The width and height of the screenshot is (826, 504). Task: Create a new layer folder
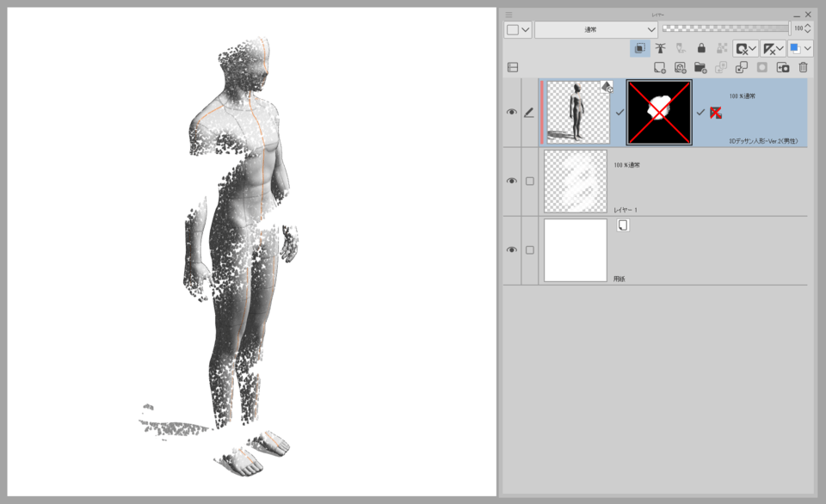[701, 67]
